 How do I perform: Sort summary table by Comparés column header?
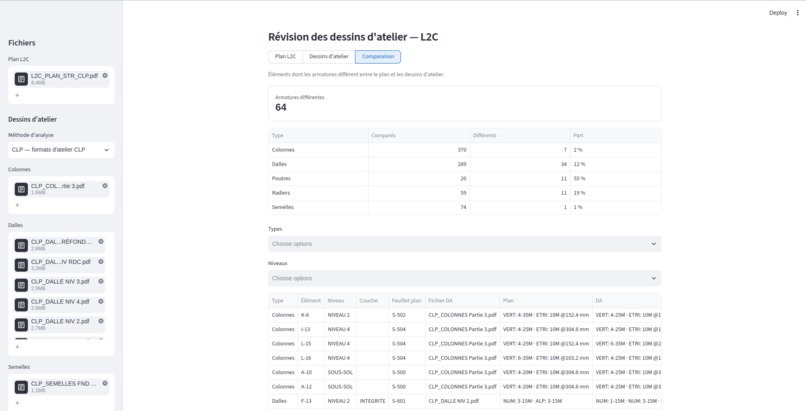pos(419,136)
